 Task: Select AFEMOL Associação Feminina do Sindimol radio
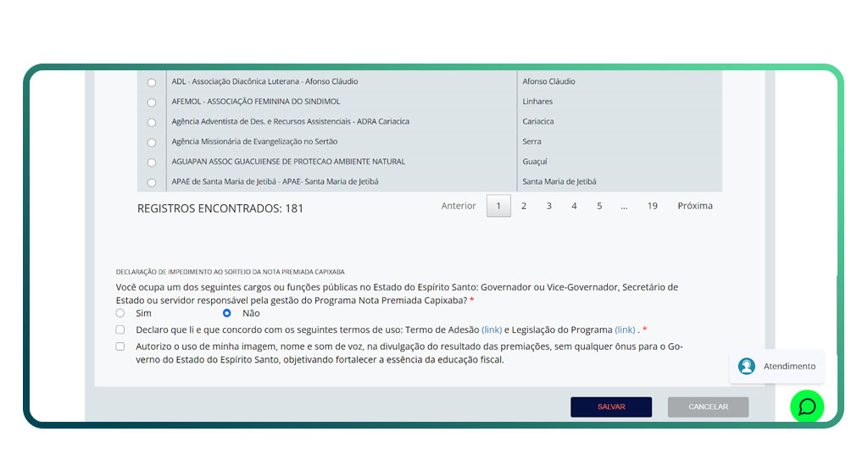(152, 102)
